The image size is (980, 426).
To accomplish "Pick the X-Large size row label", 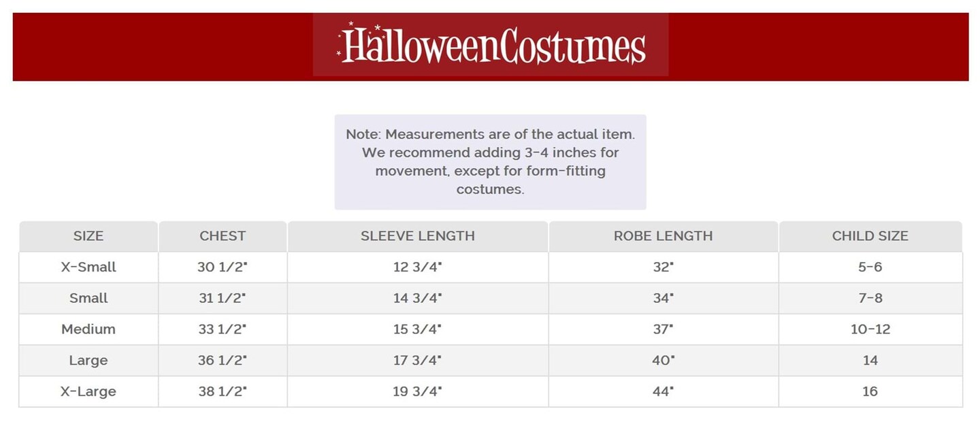I will (88, 391).
